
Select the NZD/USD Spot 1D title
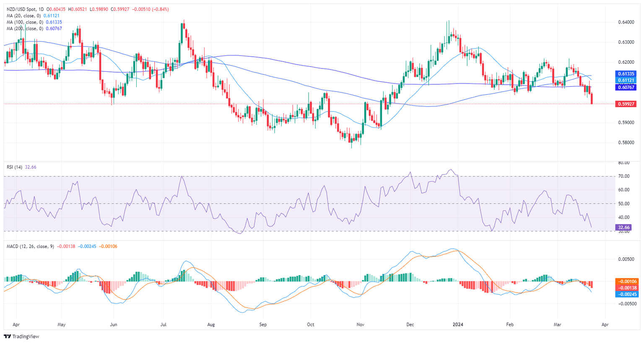click(26, 9)
